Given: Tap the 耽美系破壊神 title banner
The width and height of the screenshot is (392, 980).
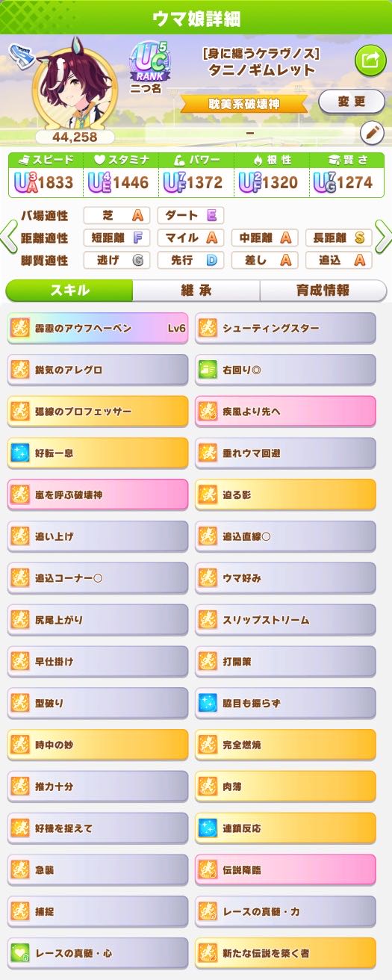Looking at the screenshot, I should (x=243, y=104).
